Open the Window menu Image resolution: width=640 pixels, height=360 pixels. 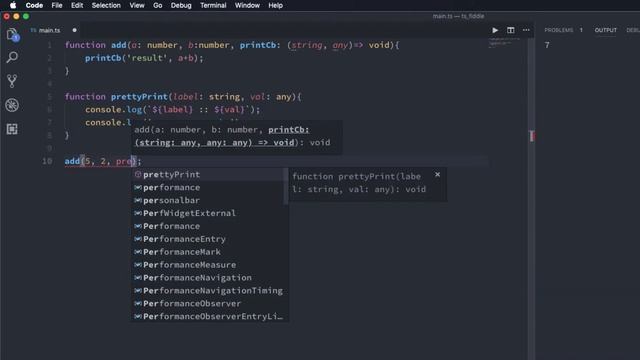point(247,5)
